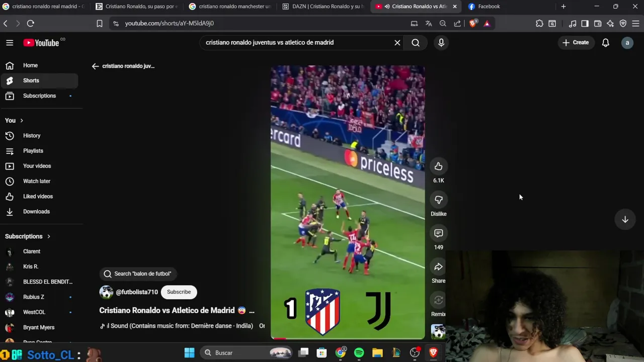Open Subscriptions from the sidebar
Viewport: 644px width, 362px height.
coord(39,96)
